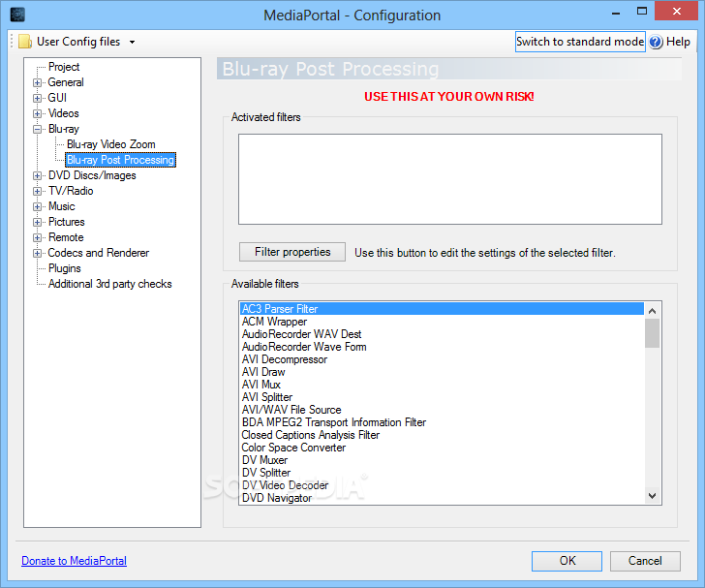Select AudioRecorder WAV Dest filter

coord(442,334)
